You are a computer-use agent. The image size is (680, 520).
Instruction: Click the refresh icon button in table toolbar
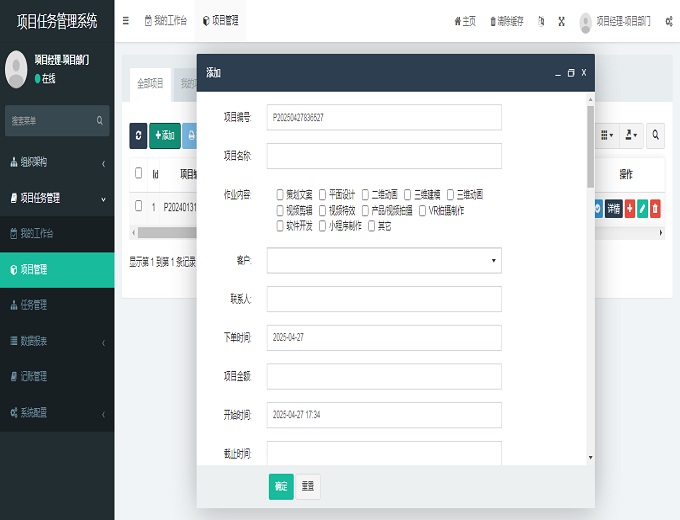[x=138, y=135]
